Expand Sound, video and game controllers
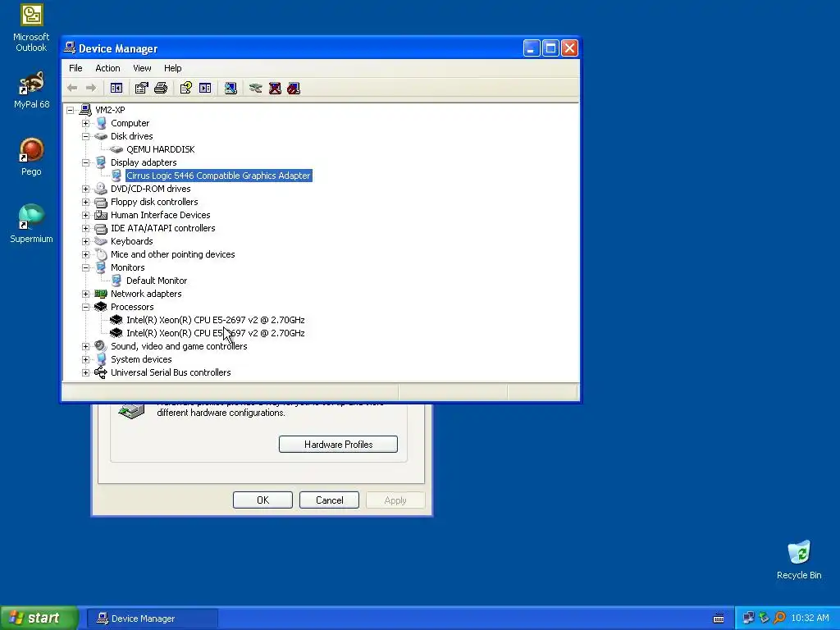This screenshot has width=840, height=630. pos(85,347)
